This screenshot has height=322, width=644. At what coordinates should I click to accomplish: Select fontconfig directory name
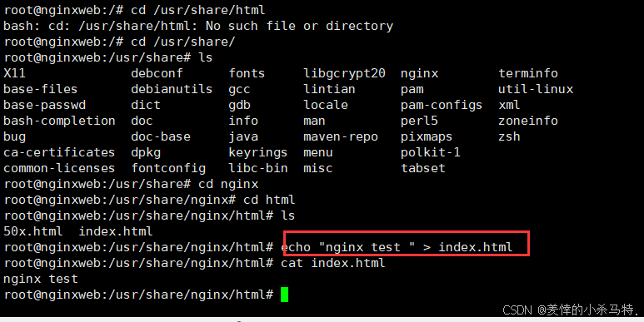(168, 168)
